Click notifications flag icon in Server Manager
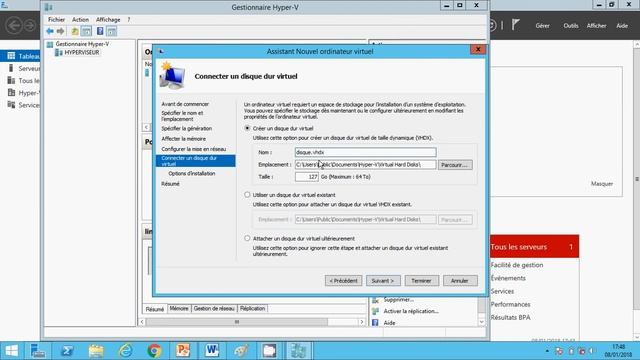This screenshot has width=640, height=360. coord(516,25)
